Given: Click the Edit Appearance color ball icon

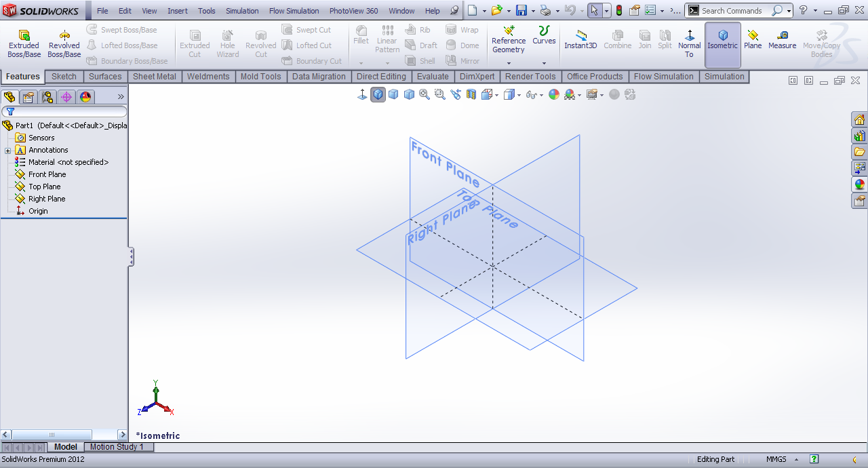Looking at the screenshot, I should 555,94.
